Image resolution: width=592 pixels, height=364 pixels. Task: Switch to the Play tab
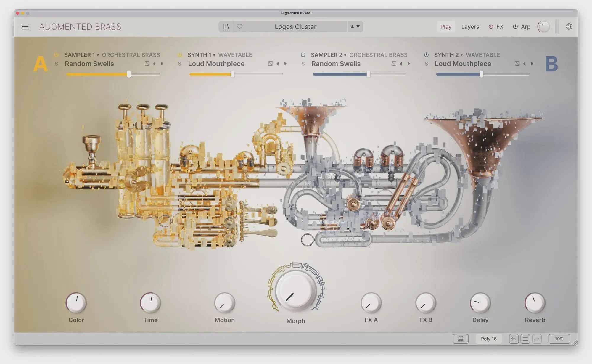(x=445, y=27)
